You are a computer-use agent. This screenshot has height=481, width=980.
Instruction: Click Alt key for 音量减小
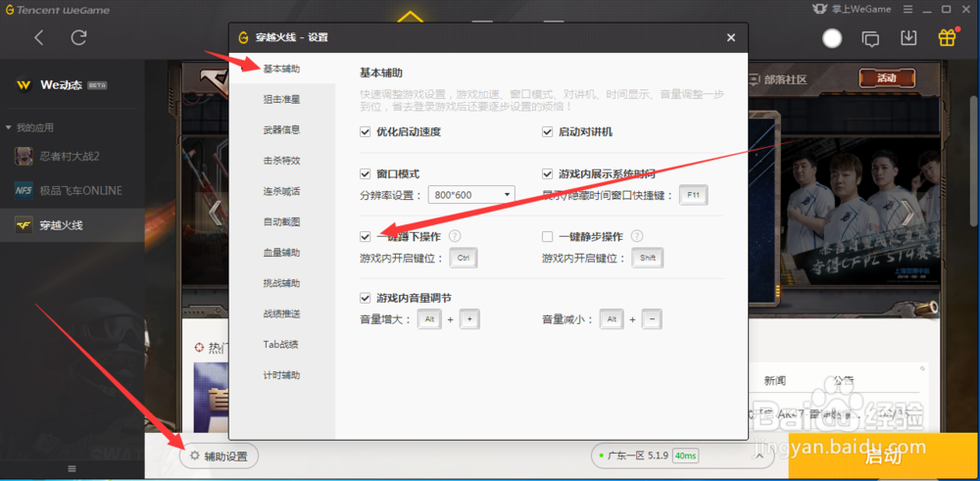[612, 319]
